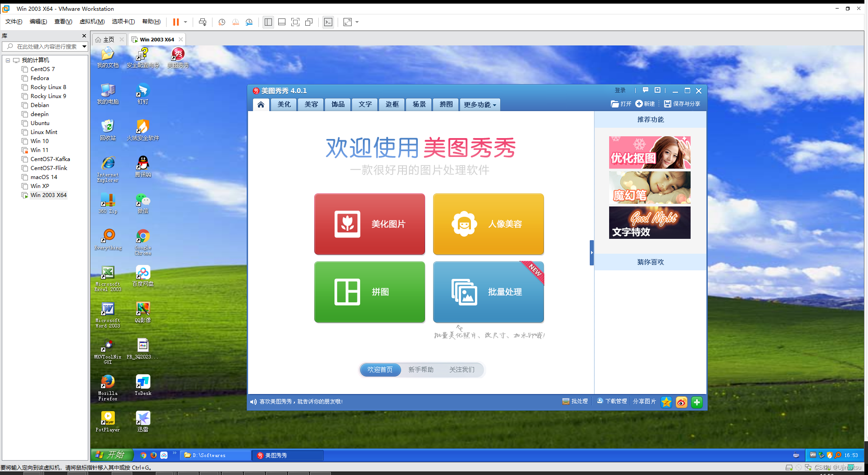Open the 批量处理 blue tile
The height and width of the screenshot is (475, 868).
(x=488, y=292)
